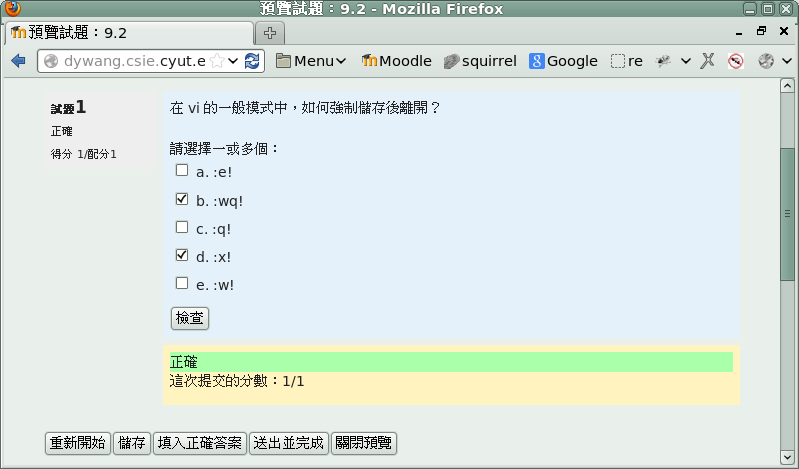The image size is (799, 469).
Task: Check option a. :e!
Action: 182,171
